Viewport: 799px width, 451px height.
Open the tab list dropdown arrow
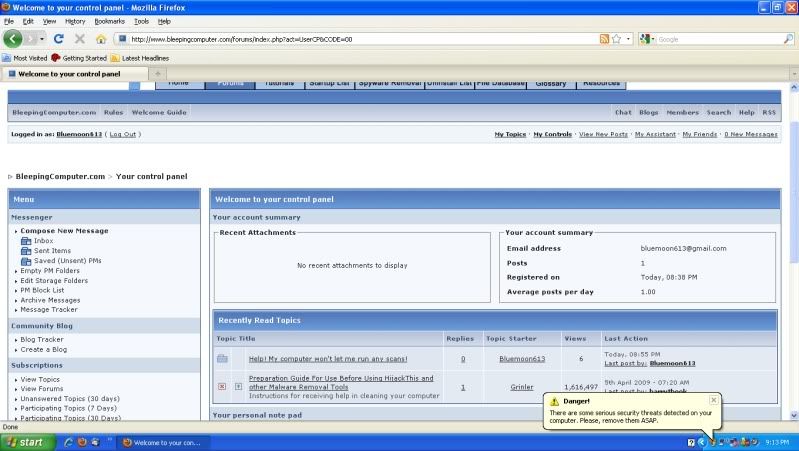tap(794, 74)
